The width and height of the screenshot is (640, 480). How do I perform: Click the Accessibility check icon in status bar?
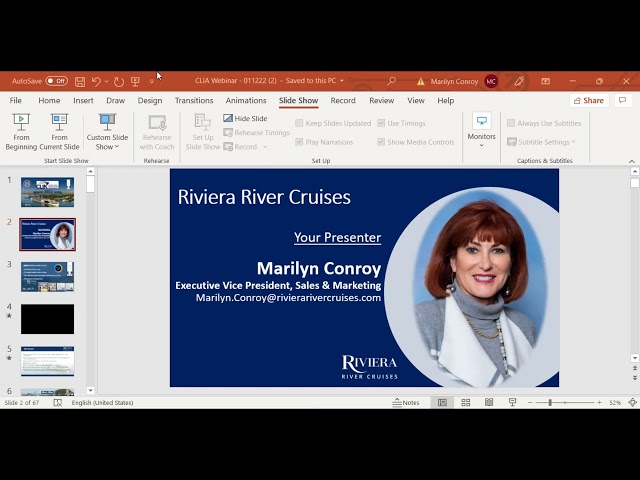click(x=58, y=403)
